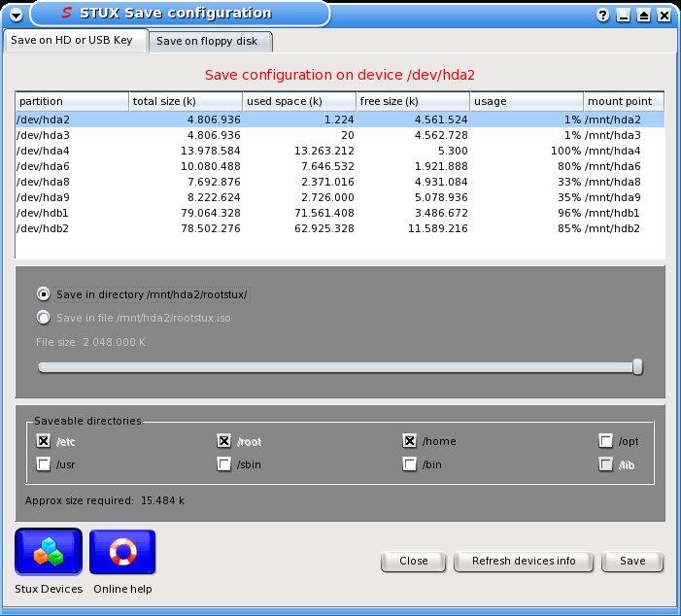The height and width of the screenshot is (616, 681).
Task: Click Refresh devices info button
Action: click(524, 562)
